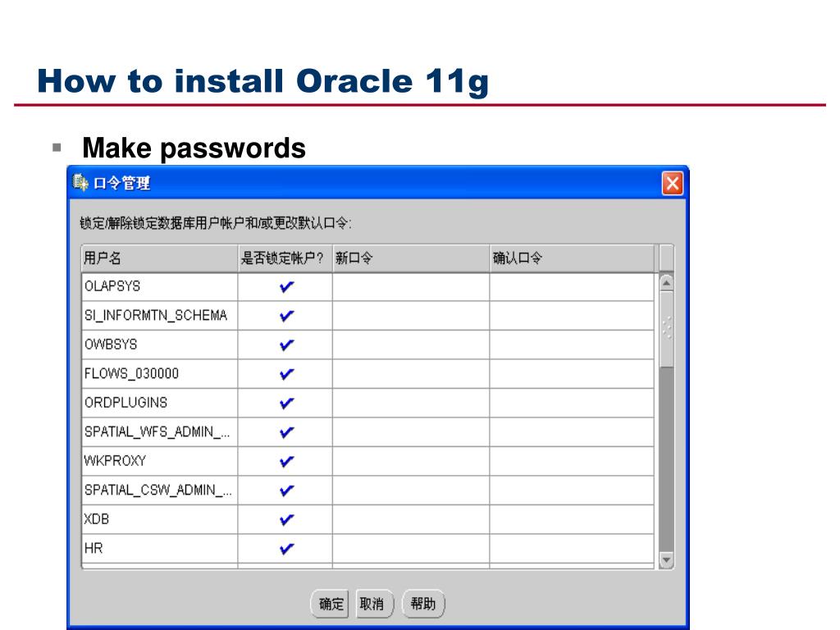Click the 确定 button
Image resolution: width=840 pixels, height=630 pixels.
pyautogui.click(x=331, y=605)
